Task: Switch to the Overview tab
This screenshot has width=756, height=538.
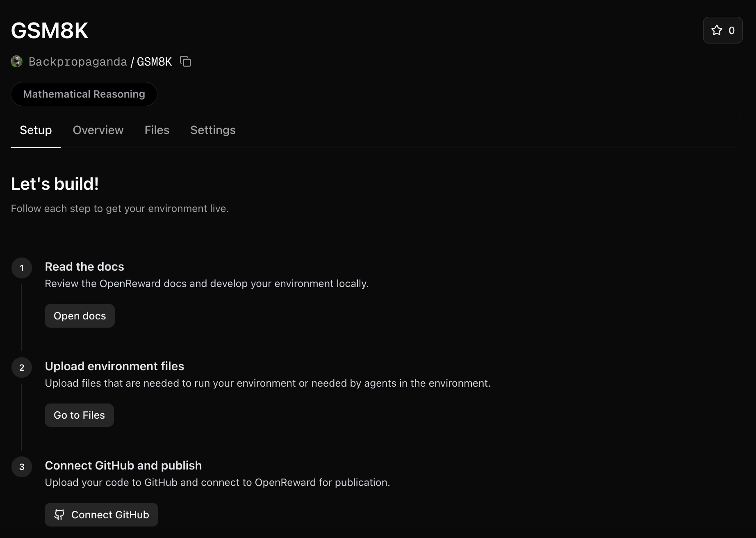Action: point(98,130)
